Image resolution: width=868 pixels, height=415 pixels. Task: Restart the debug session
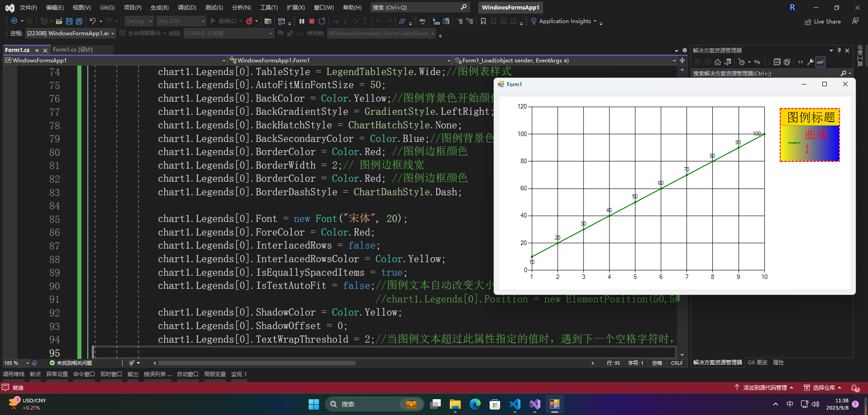(322, 21)
